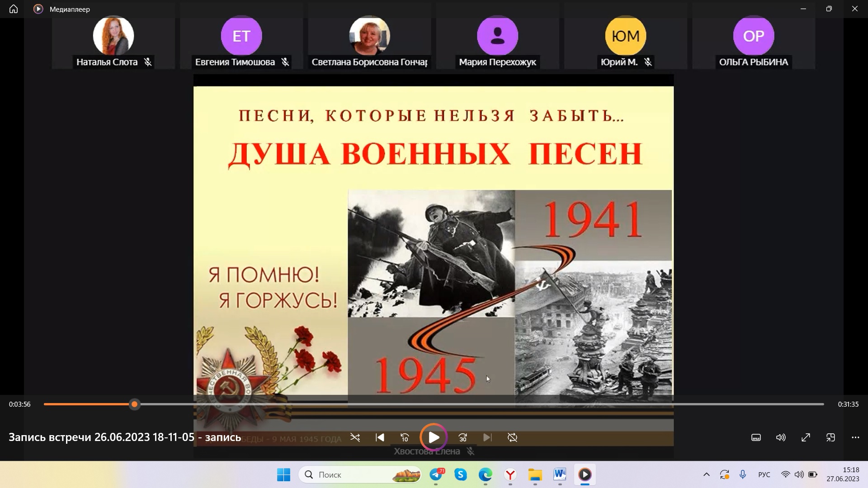
Task: Click the total duration 0:31:35
Action: tap(848, 404)
